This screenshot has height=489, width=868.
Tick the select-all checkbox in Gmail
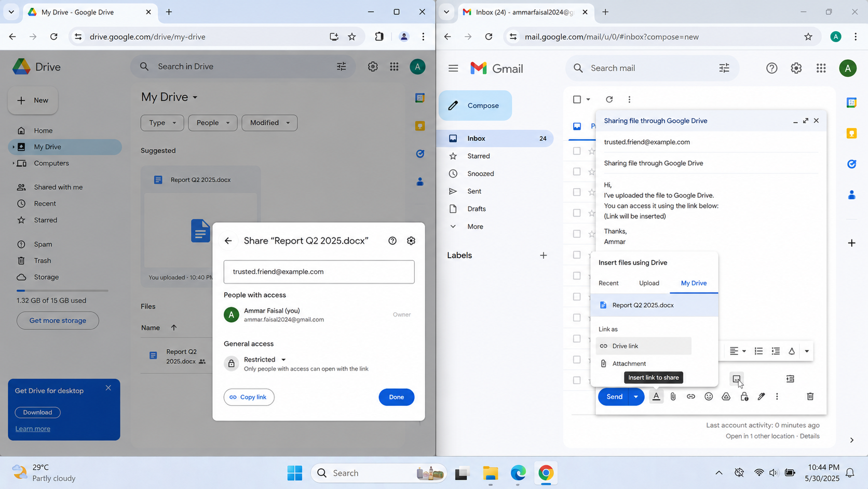(577, 99)
